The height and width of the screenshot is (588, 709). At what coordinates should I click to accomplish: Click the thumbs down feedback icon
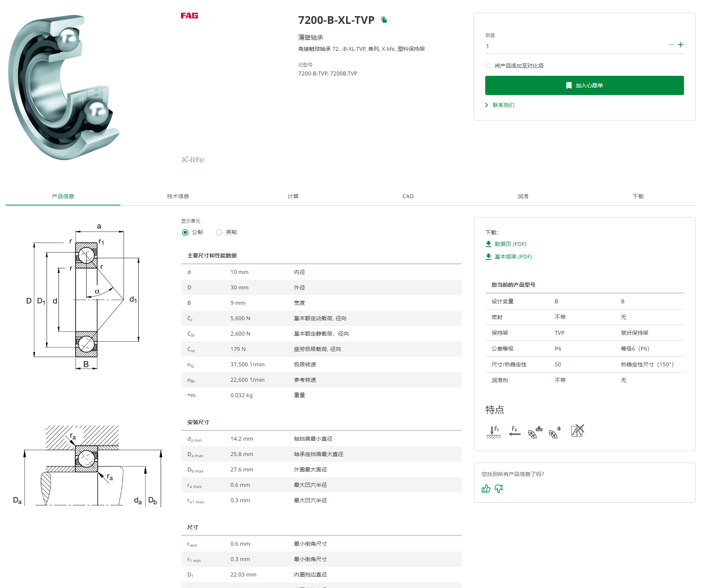[x=499, y=489]
